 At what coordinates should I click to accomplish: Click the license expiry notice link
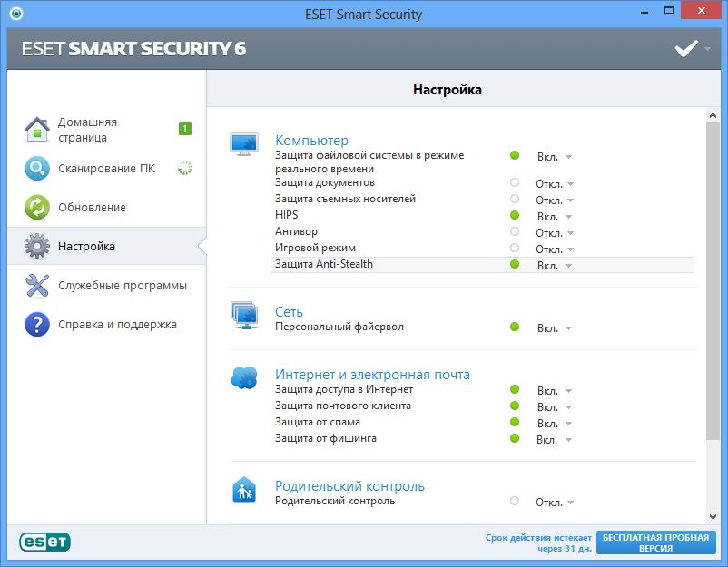pos(538,543)
